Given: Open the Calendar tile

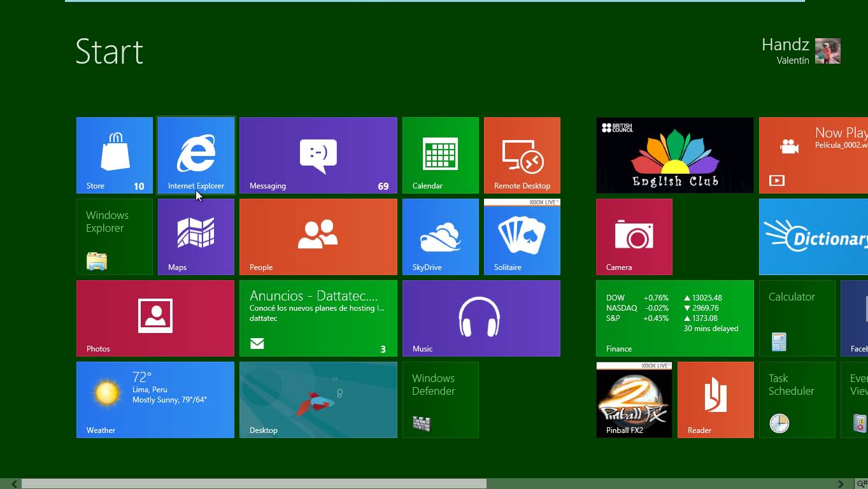Looking at the screenshot, I should pyautogui.click(x=441, y=155).
